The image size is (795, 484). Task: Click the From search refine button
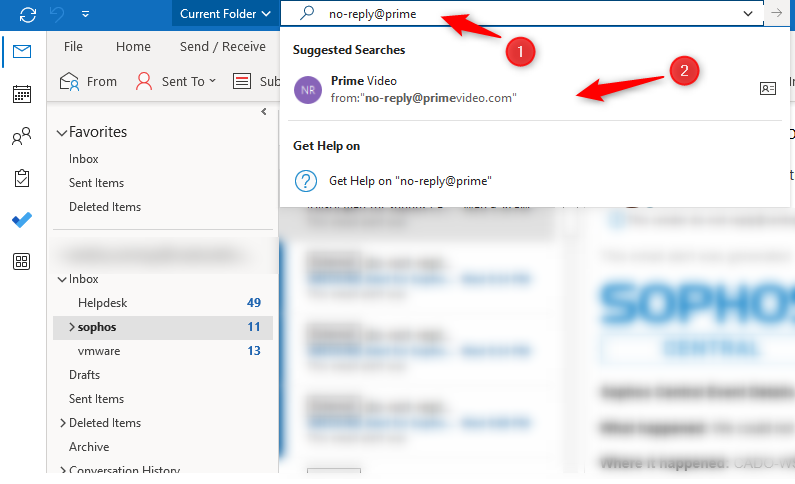pos(88,82)
